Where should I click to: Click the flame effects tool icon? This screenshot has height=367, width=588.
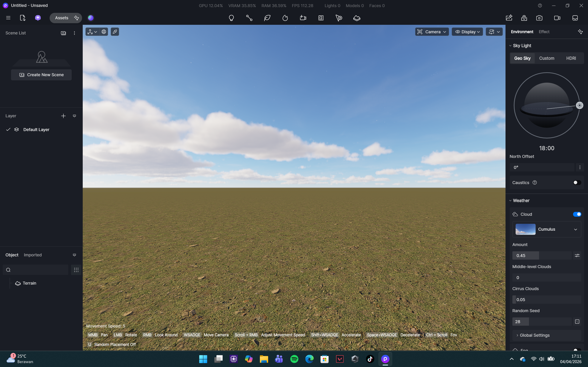point(285,18)
